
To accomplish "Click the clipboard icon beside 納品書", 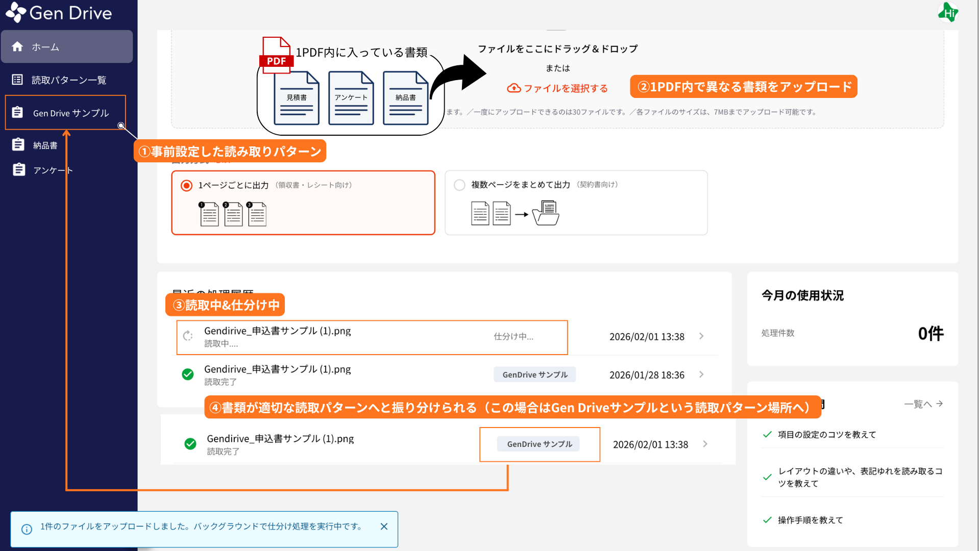I will click(x=18, y=145).
